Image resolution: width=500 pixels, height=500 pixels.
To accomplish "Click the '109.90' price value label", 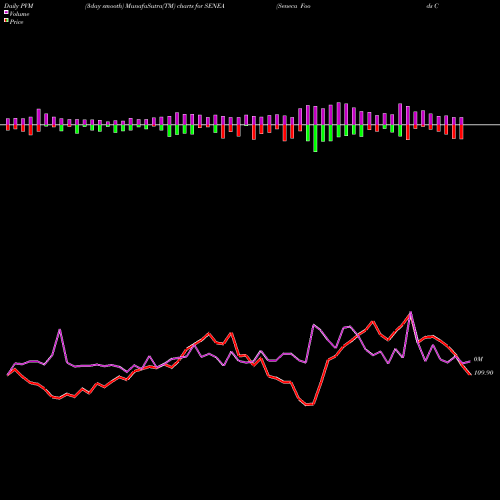I will pyautogui.click(x=484, y=373).
